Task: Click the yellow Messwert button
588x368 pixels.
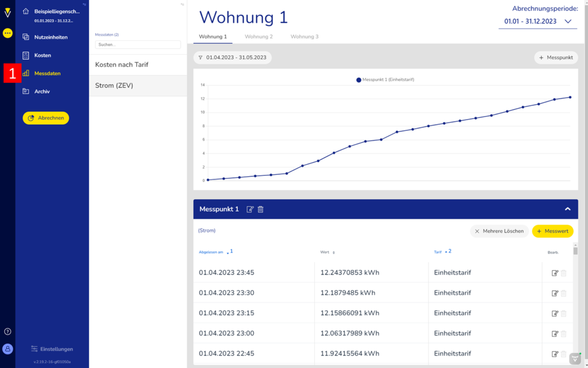Action: 552,231
